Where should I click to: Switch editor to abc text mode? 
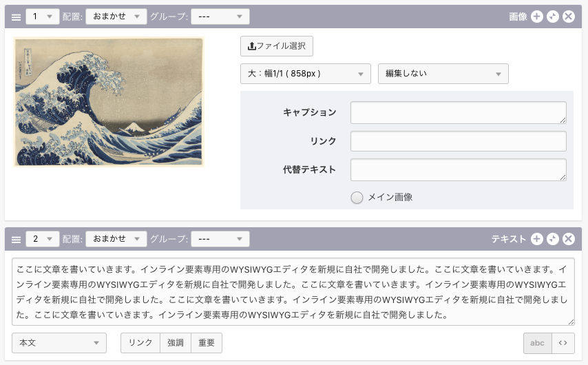[537, 343]
